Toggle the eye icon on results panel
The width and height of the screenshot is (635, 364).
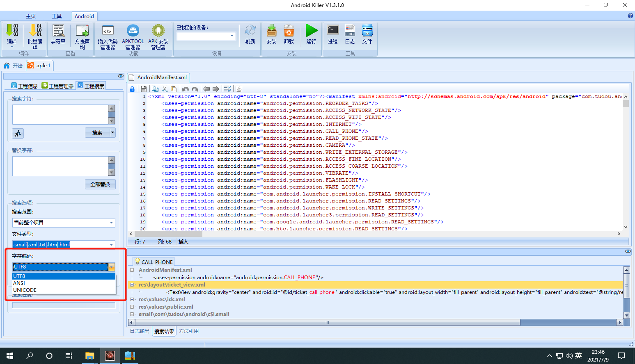(x=628, y=251)
